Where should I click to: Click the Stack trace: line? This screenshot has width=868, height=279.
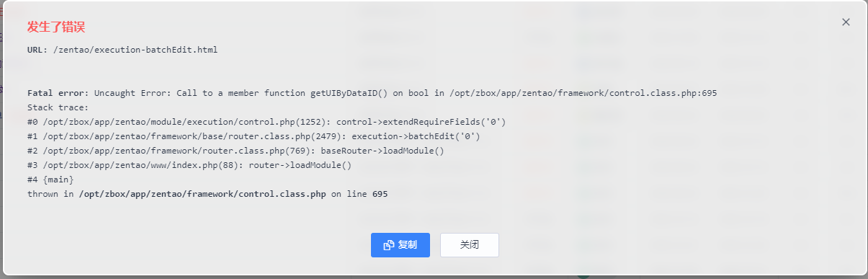point(58,107)
